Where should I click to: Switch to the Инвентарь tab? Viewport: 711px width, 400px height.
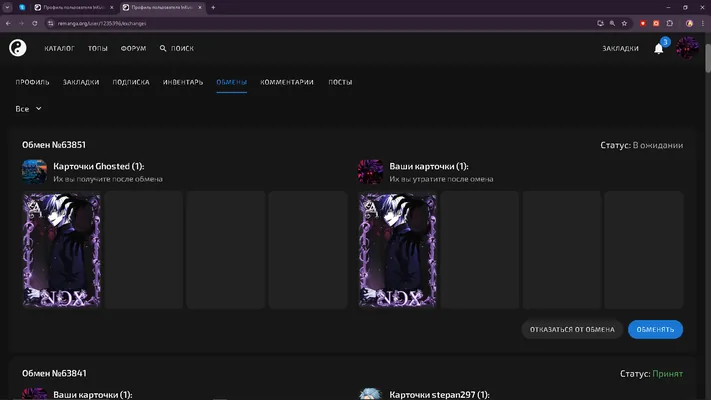183,82
